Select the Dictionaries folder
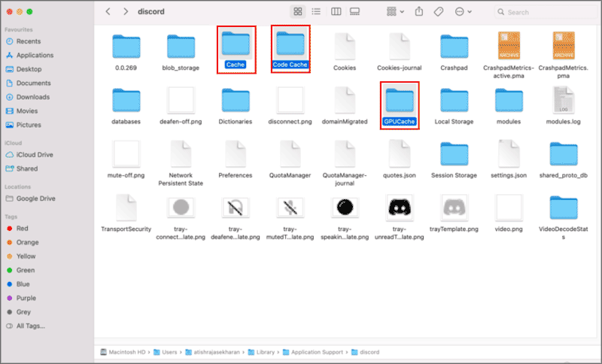The width and height of the screenshot is (602, 364). click(x=236, y=100)
